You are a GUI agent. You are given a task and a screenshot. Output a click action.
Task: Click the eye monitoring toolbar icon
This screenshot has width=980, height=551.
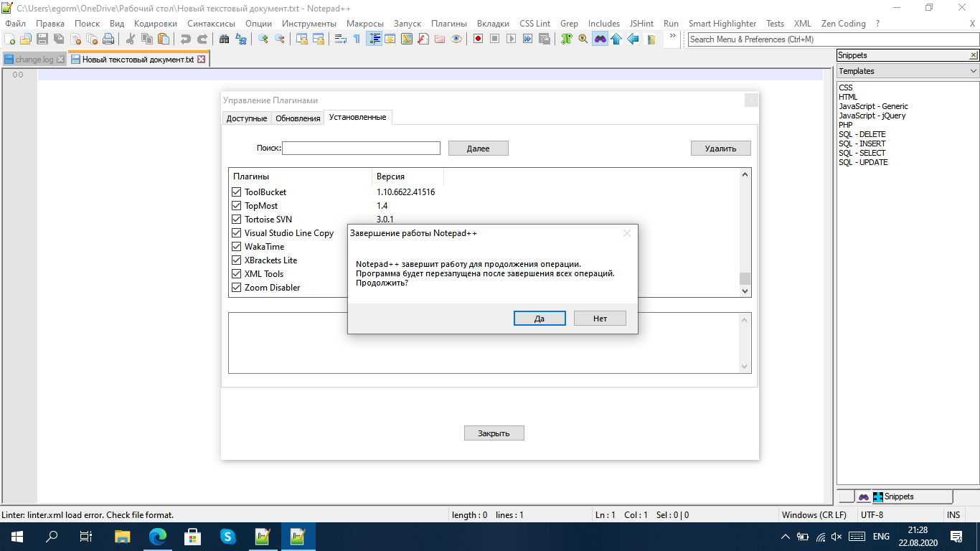tap(456, 39)
